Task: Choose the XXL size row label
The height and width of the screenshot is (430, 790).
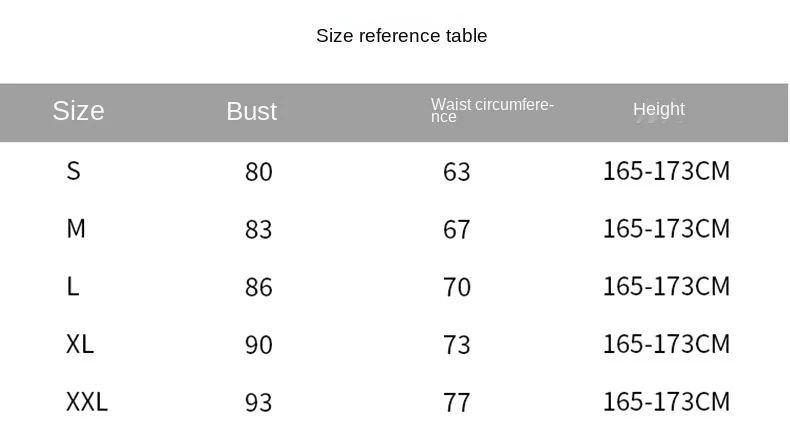Action: (87, 402)
